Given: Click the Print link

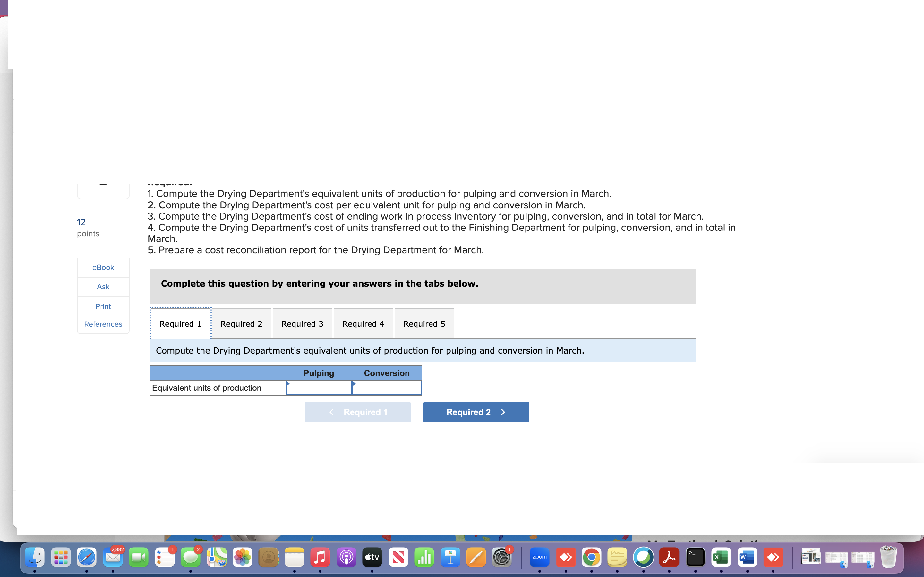Looking at the screenshot, I should coord(103,306).
